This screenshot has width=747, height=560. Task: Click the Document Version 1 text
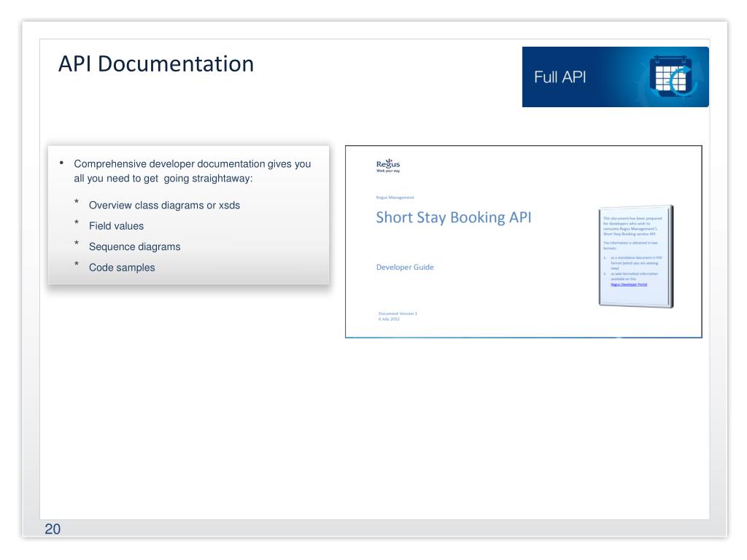pyautogui.click(x=398, y=314)
